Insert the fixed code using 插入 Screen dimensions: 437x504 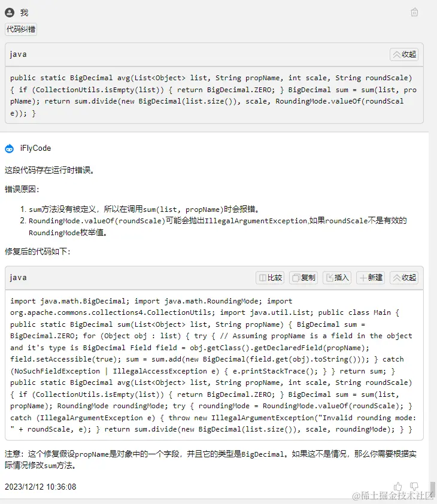click(337, 278)
